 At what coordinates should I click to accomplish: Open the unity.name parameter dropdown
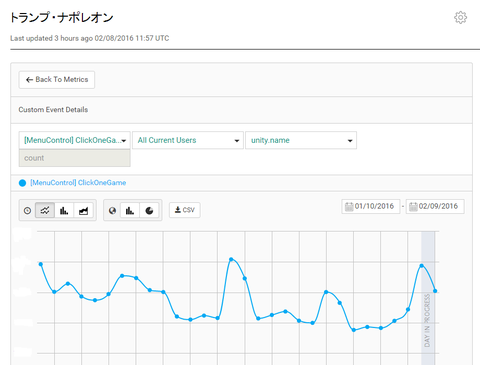tap(301, 140)
